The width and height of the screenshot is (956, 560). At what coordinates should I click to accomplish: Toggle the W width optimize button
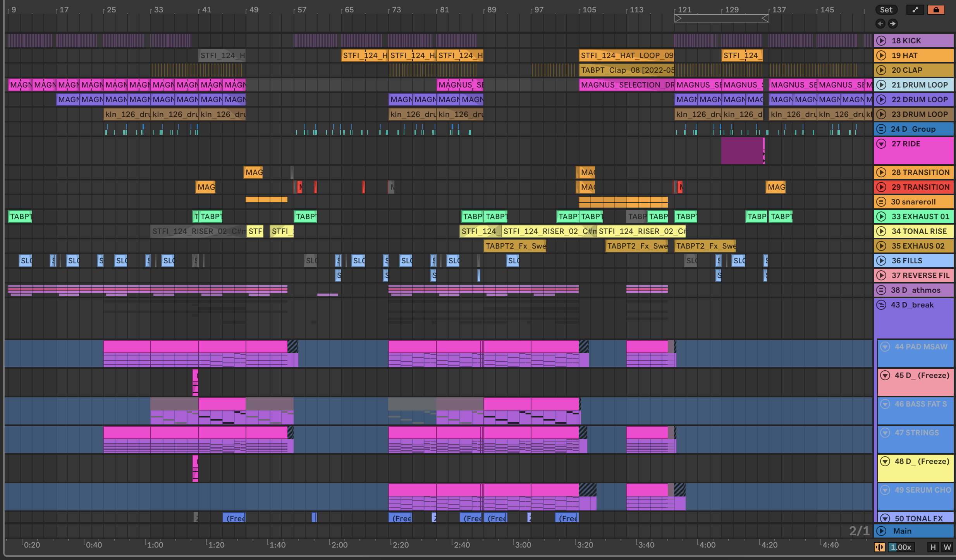[x=947, y=547]
